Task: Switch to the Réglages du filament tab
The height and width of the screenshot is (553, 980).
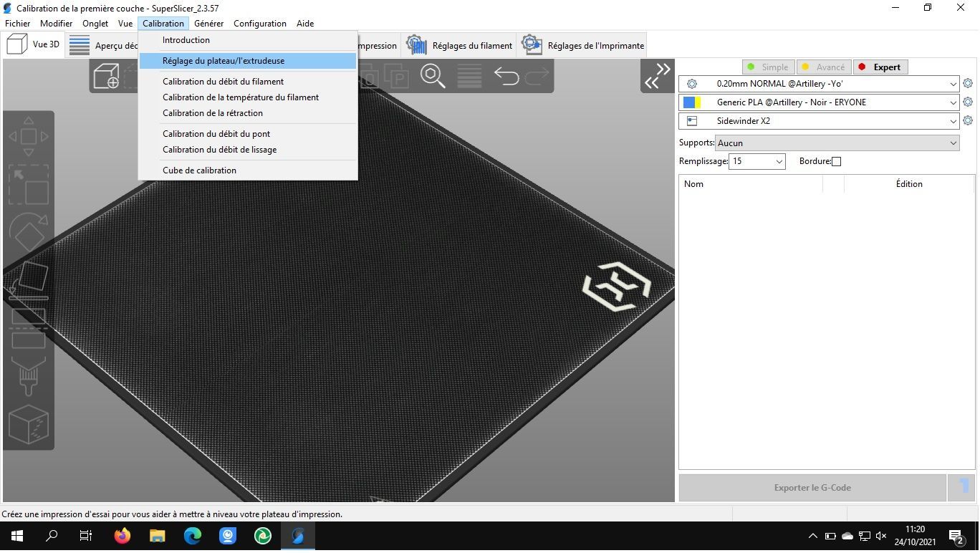Action: (x=459, y=45)
